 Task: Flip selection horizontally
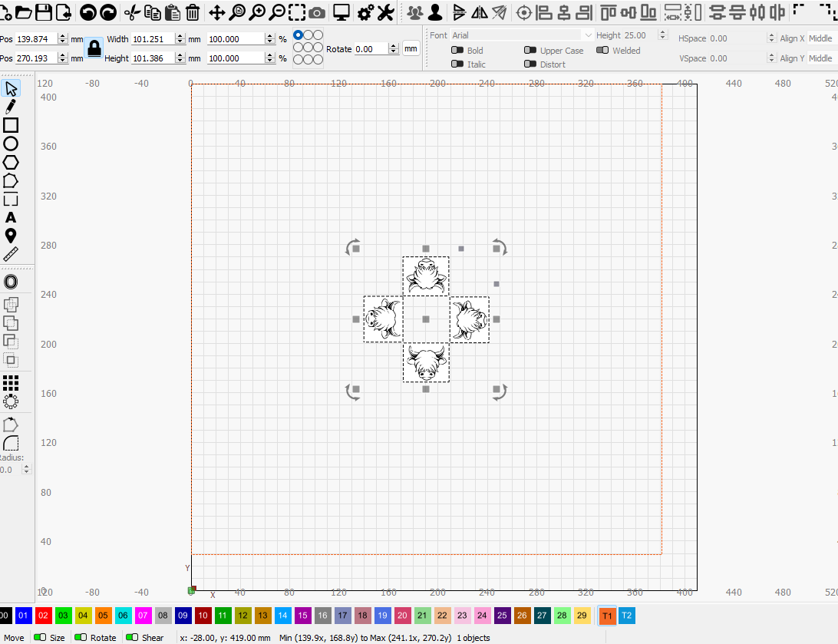480,12
